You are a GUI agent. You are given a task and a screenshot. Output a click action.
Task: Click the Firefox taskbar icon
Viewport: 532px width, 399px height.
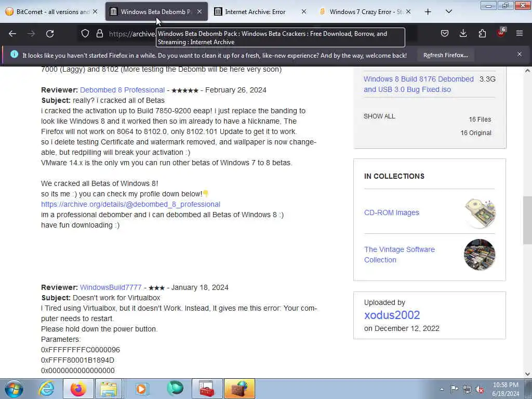click(x=78, y=389)
